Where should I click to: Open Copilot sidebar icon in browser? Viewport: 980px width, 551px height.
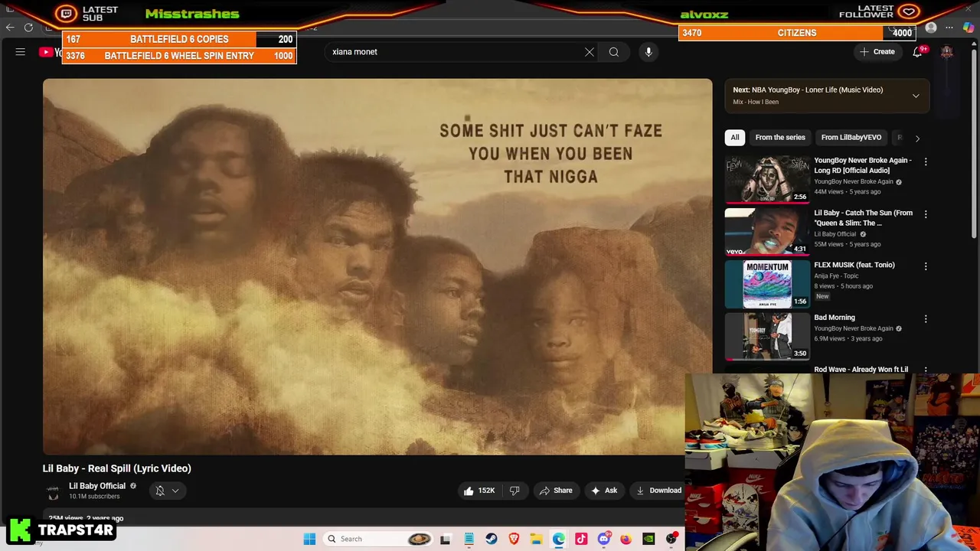(969, 28)
